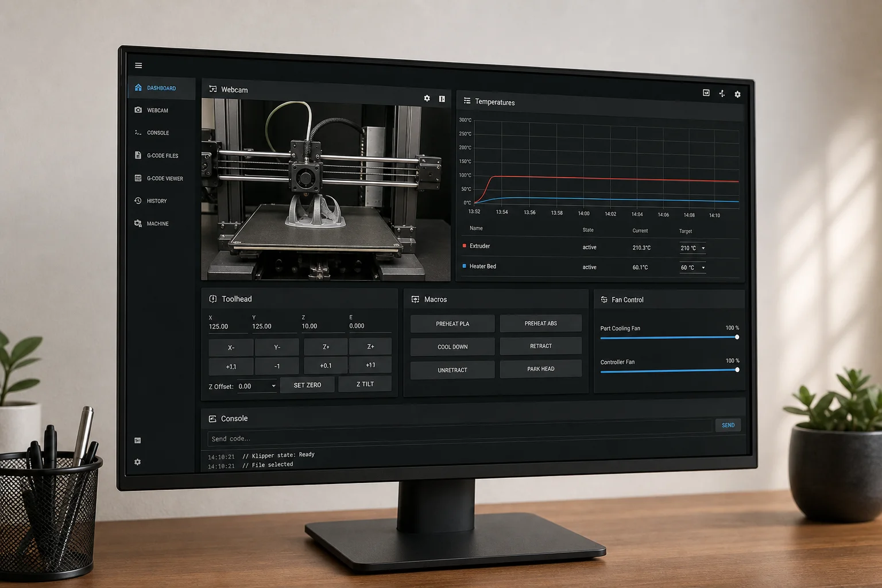Click the terminal icon above the sidebar gear
This screenshot has height=588, width=882.
point(138,440)
